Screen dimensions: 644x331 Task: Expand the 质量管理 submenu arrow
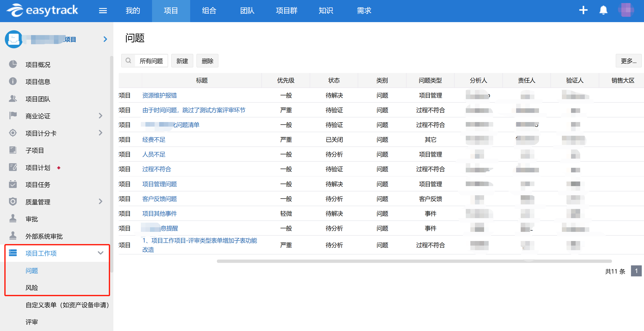[101, 202]
